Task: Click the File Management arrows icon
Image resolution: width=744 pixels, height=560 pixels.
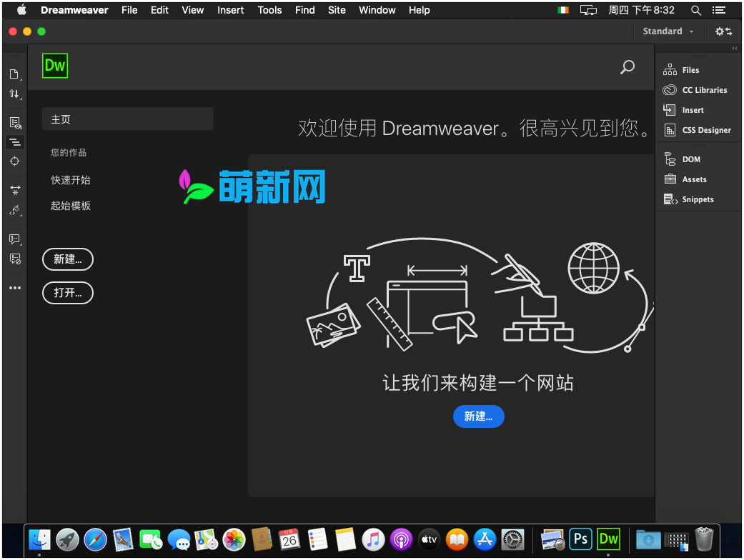Action: (14, 94)
